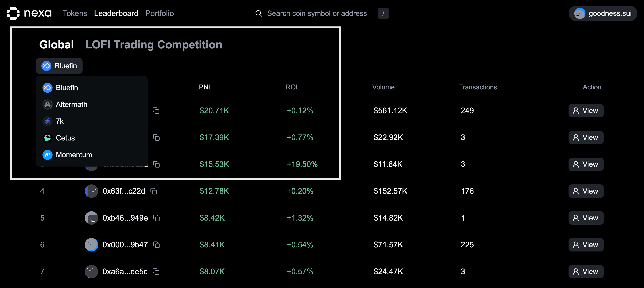Go to the Portfolio page
This screenshot has width=644, height=288.
click(x=159, y=13)
